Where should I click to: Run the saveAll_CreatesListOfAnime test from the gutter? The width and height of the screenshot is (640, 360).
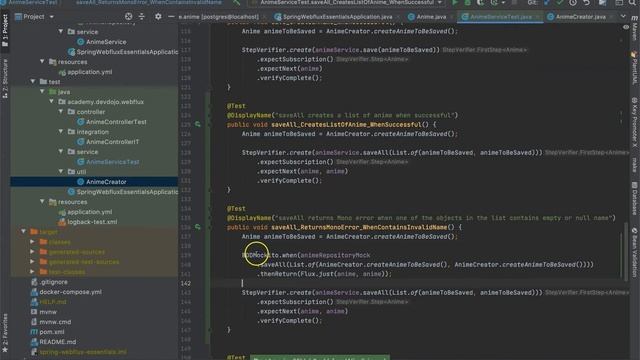pos(198,124)
